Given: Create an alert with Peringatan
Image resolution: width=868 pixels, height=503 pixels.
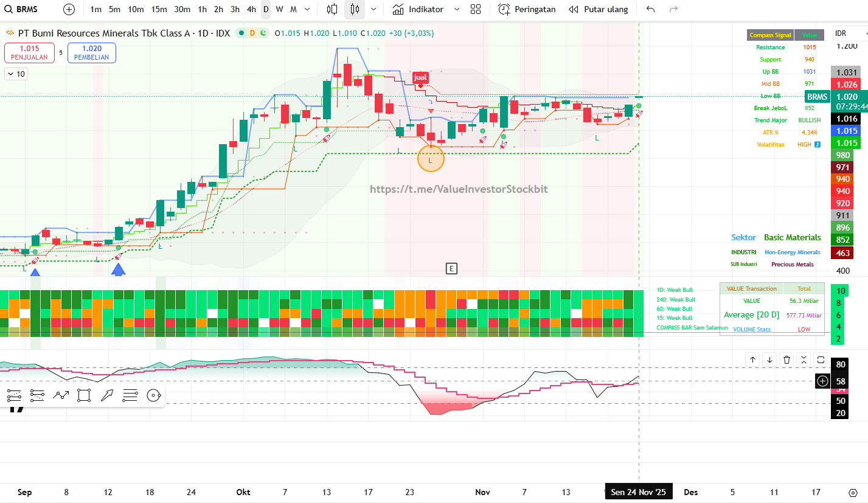Looking at the screenshot, I should [527, 9].
